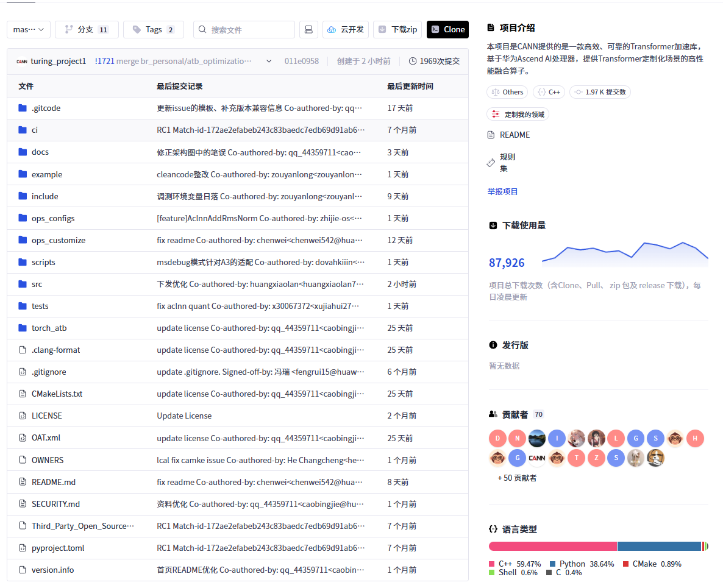Click the black Clone button
Screen dimensions: 723x588
click(447, 29)
